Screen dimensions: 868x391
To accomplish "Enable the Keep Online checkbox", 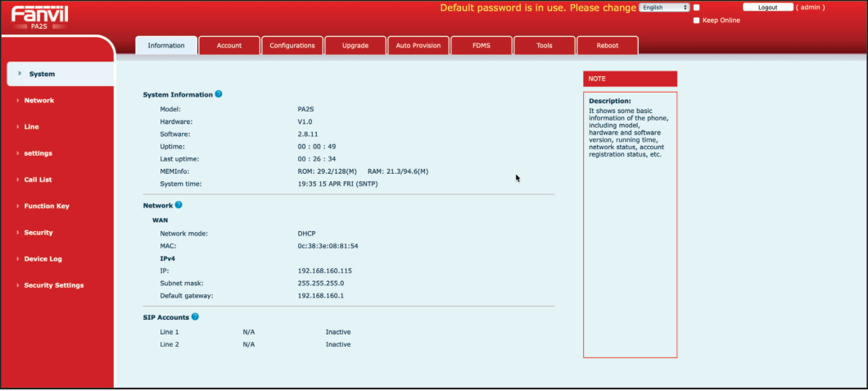I will (x=696, y=20).
